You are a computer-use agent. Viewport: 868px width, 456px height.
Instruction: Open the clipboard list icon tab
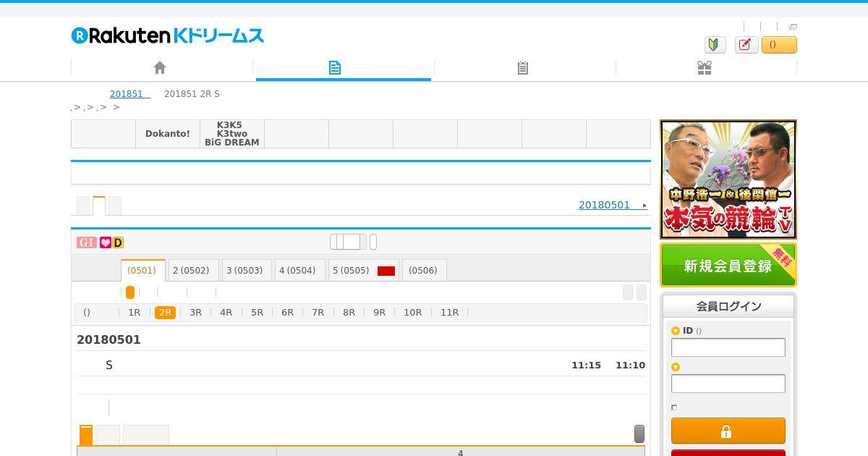[x=523, y=67]
